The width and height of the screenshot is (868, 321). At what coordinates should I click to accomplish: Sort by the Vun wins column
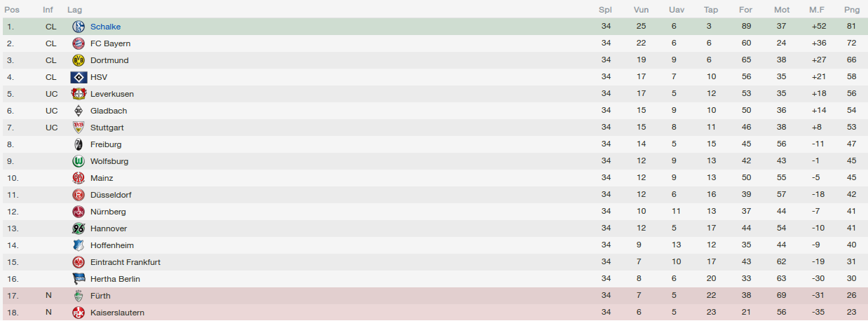(x=641, y=10)
